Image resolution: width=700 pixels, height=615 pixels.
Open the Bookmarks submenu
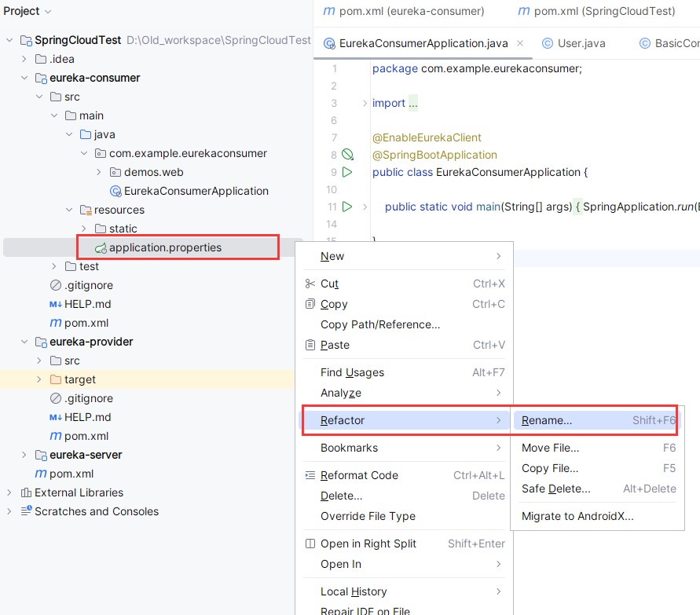[x=404, y=448]
